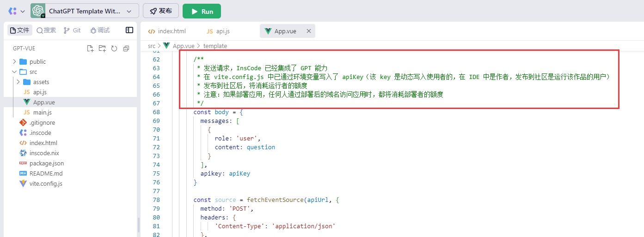Click the method: 'POST' code line
Viewport: 644px width, 237px height.
coord(227,209)
